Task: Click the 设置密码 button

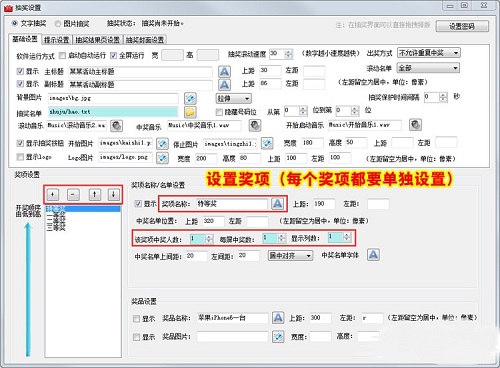Action: click(x=462, y=26)
